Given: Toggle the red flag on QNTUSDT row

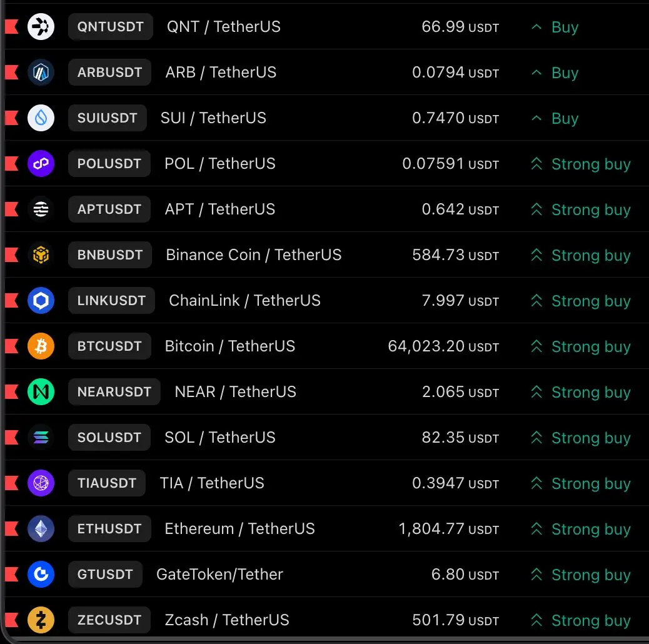Looking at the screenshot, I should pos(11,26).
